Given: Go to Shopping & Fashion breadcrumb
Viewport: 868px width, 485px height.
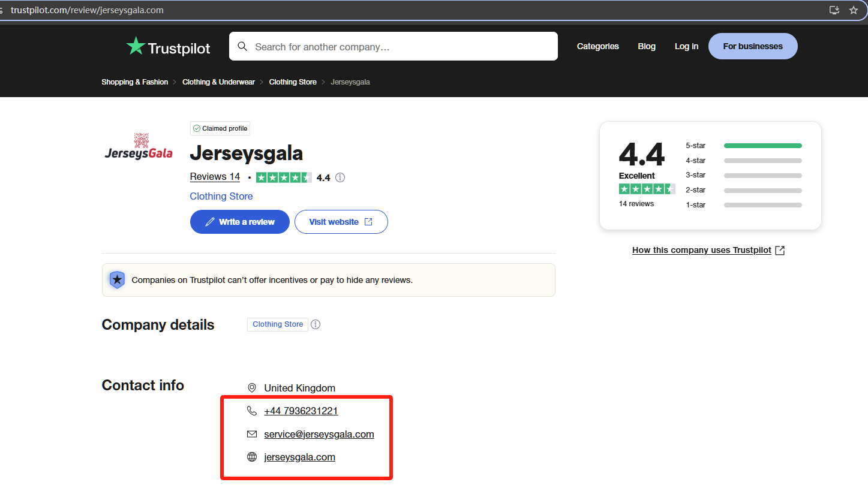Looking at the screenshot, I should coord(135,82).
